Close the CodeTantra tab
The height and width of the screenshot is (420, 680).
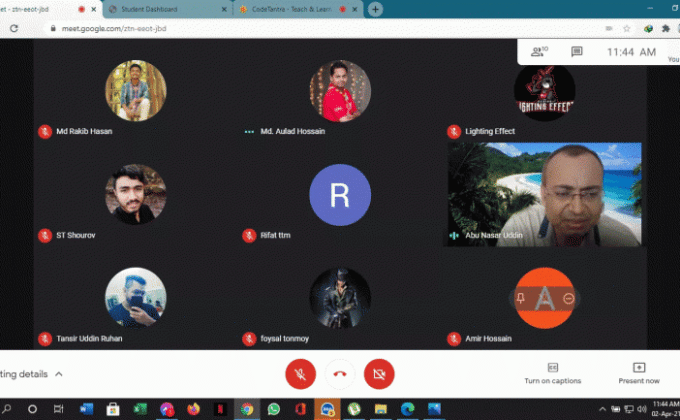(x=355, y=9)
